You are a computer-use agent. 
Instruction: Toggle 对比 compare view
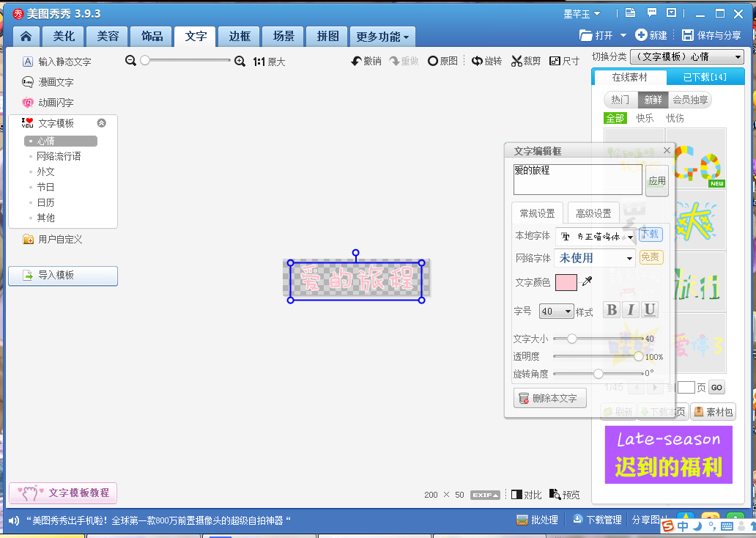tap(527, 495)
